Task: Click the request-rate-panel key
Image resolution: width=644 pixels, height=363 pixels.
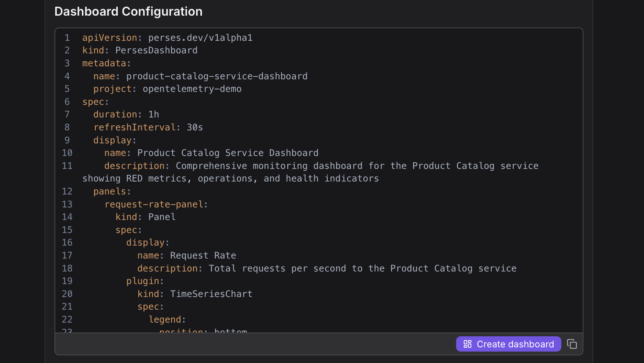Action: (154, 204)
